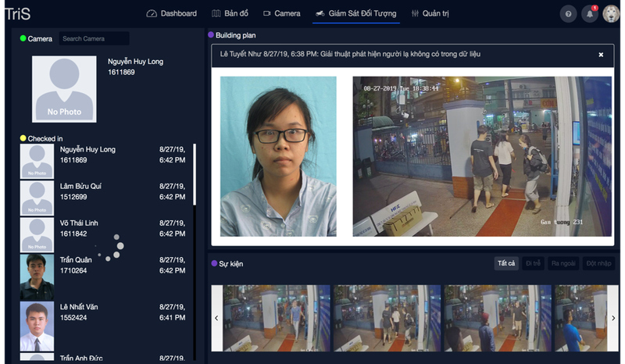Select Lê Nhất Văn check-in row
Screen dimensions: 625x364
click(x=103, y=326)
